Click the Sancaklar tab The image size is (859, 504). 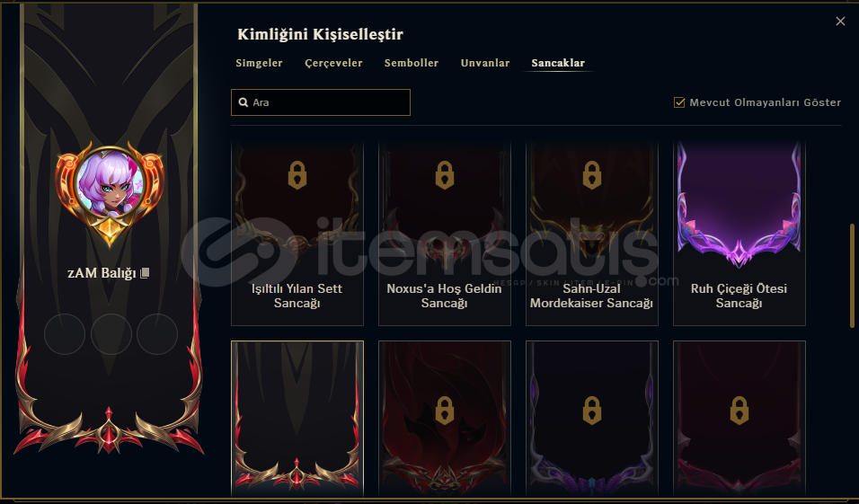(x=558, y=63)
